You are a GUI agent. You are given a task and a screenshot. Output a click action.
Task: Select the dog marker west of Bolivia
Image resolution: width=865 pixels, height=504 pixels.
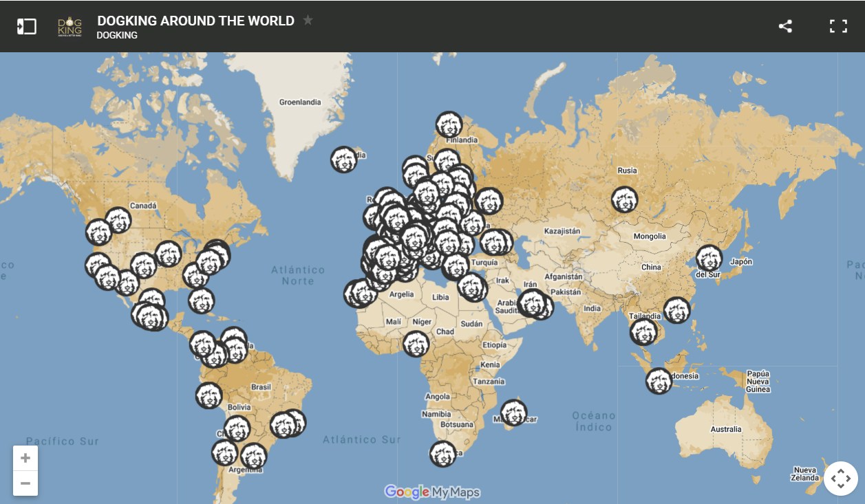point(209,396)
